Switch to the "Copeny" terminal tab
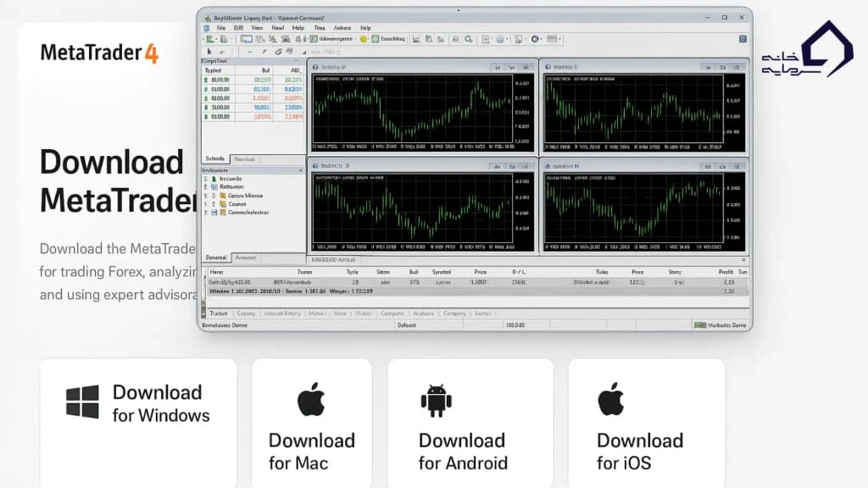 tap(246, 313)
